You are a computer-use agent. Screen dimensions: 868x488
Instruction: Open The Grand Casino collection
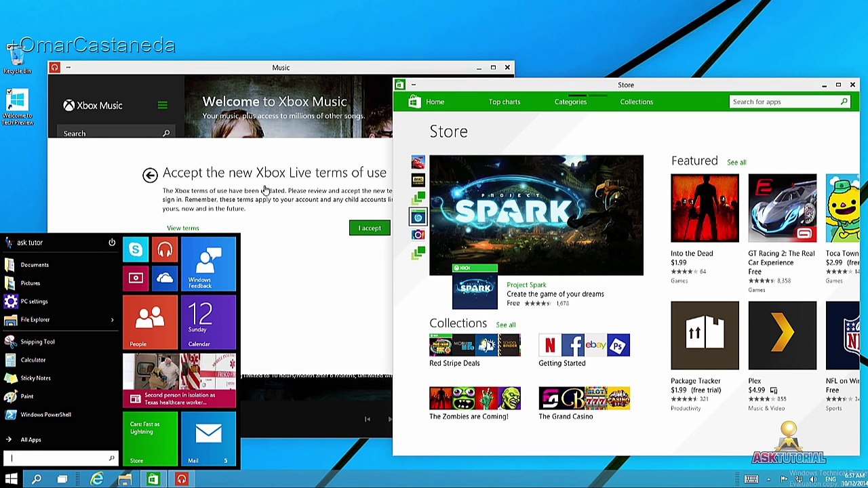(584, 399)
